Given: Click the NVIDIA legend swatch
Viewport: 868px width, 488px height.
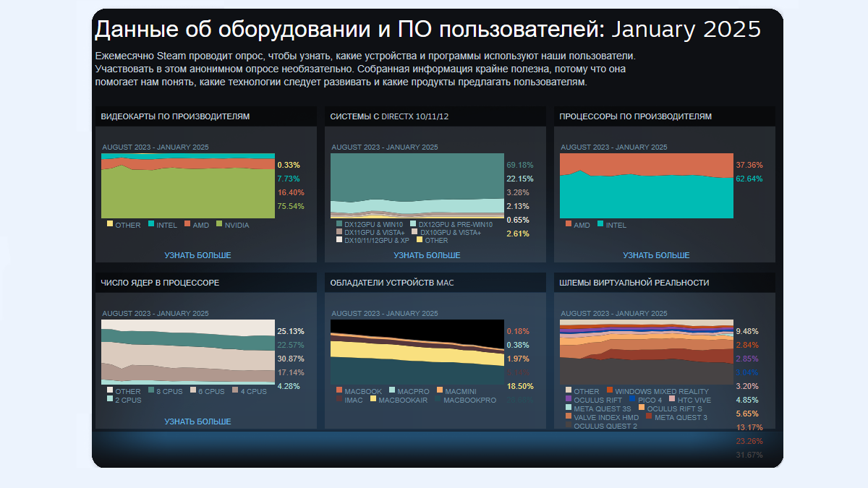Looking at the screenshot, I should point(220,225).
